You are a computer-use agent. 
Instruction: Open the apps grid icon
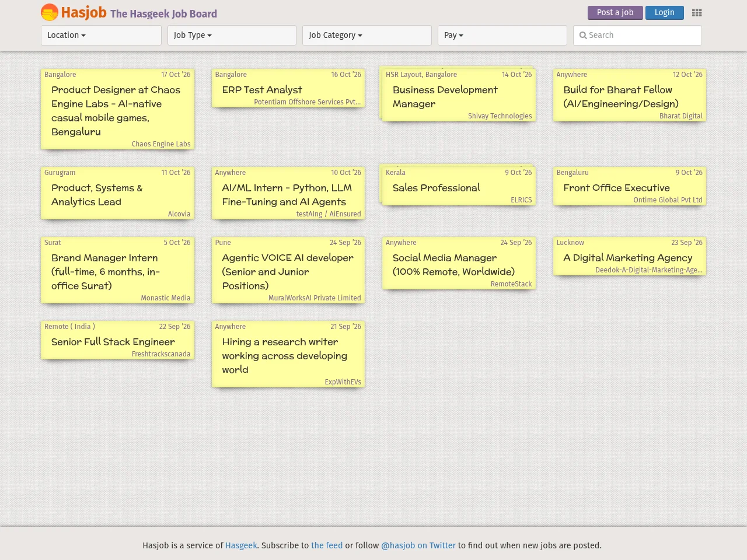(697, 13)
